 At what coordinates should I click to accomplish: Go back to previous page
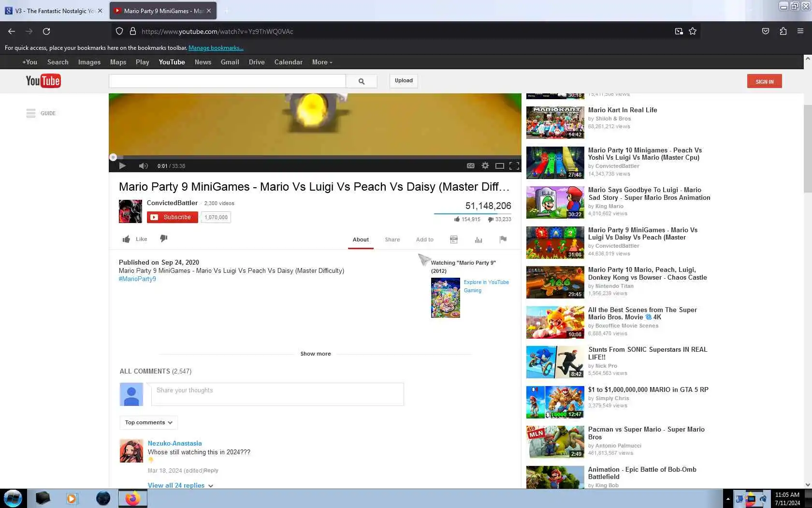pyautogui.click(x=12, y=31)
